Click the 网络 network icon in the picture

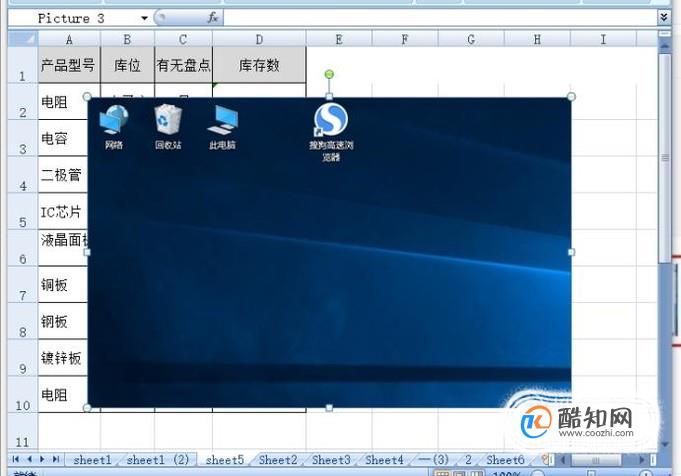click(x=114, y=127)
